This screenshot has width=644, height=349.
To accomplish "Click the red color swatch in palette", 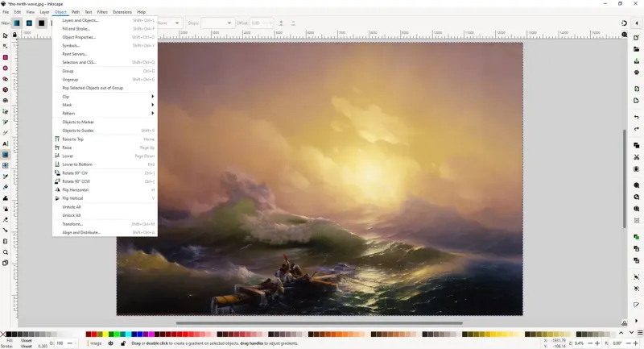I will click(x=94, y=334).
